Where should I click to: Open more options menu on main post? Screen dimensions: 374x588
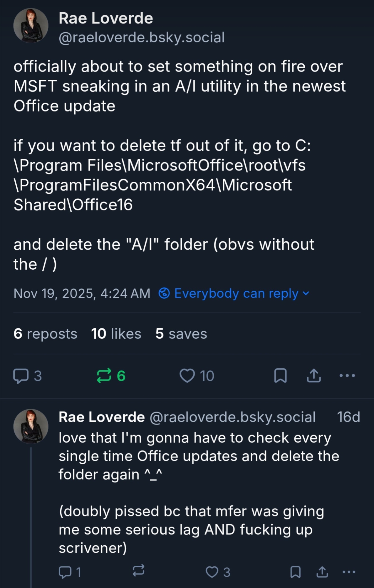347,375
